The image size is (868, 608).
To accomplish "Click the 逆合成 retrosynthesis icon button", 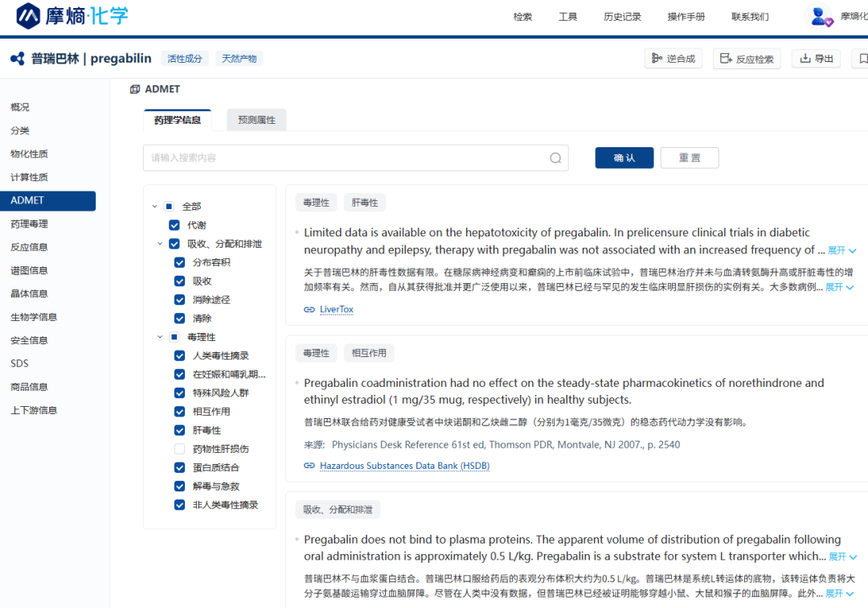I will point(655,59).
